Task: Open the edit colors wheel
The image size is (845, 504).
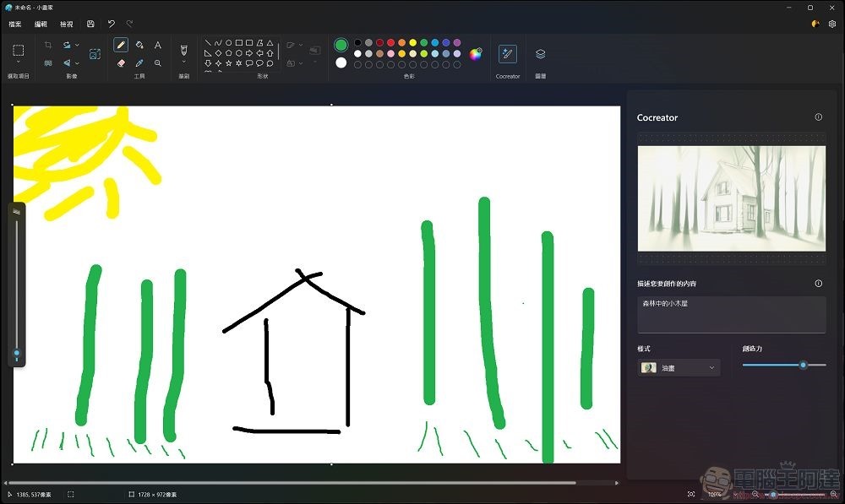Action: tap(476, 54)
